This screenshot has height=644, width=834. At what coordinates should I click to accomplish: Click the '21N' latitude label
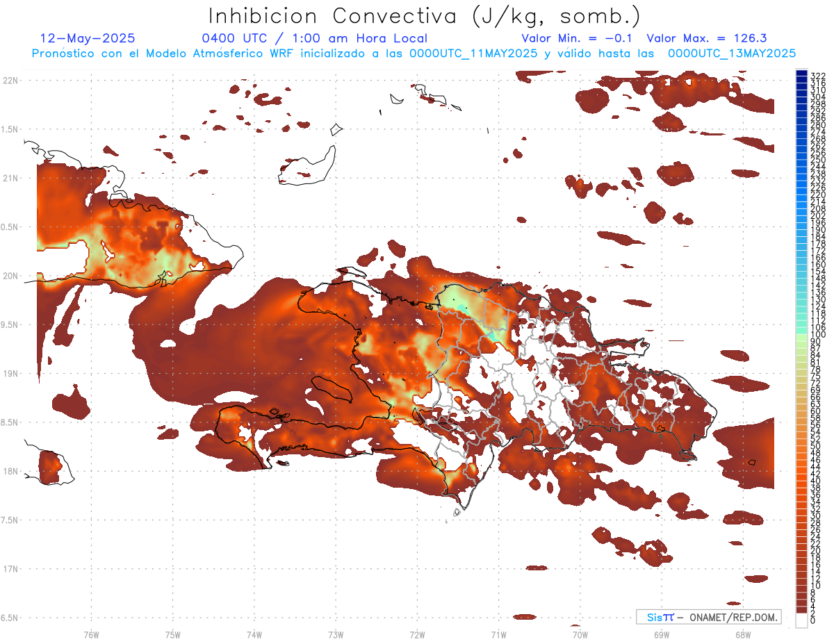pyautogui.click(x=10, y=178)
